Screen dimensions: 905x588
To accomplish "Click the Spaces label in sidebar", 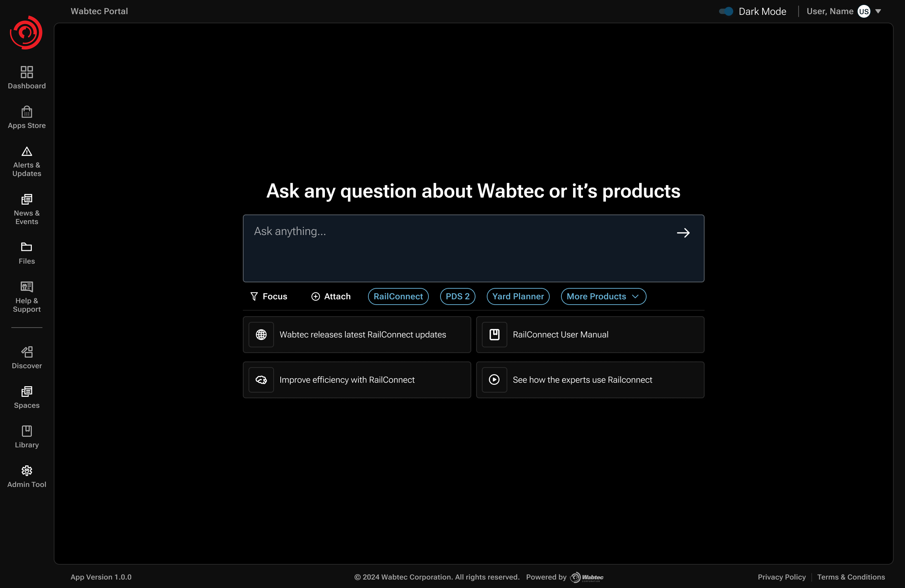I will coord(27,405).
